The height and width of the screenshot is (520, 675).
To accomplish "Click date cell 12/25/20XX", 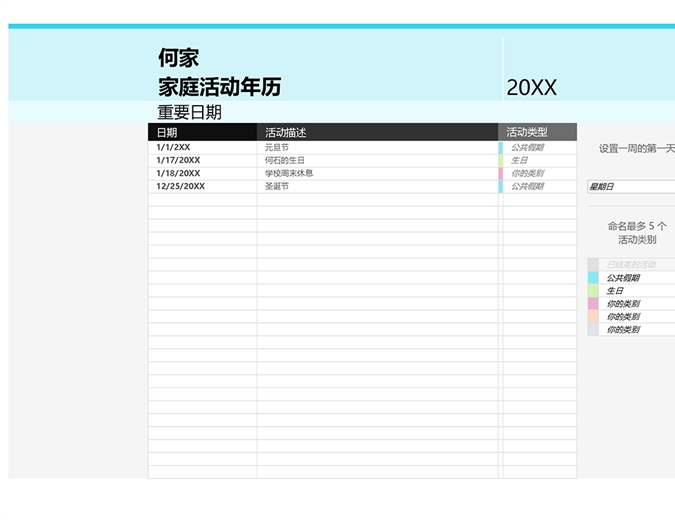I will (x=202, y=186).
